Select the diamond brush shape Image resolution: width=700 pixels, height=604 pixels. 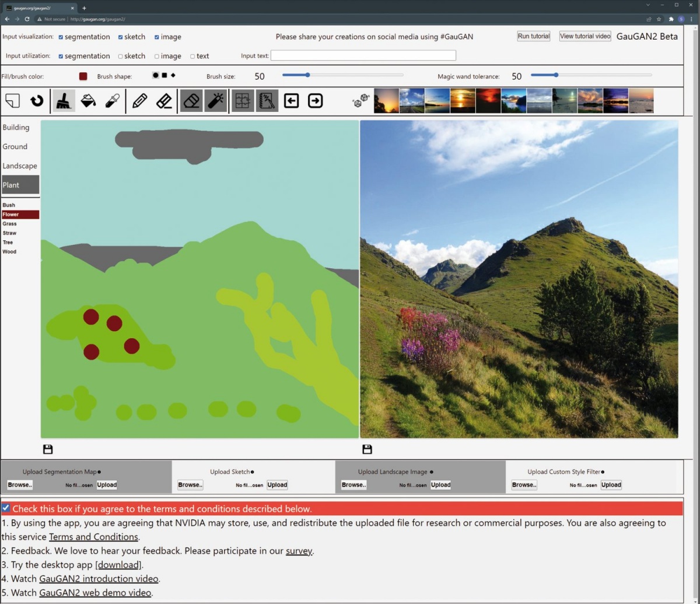pyautogui.click(x=173, y=75)
